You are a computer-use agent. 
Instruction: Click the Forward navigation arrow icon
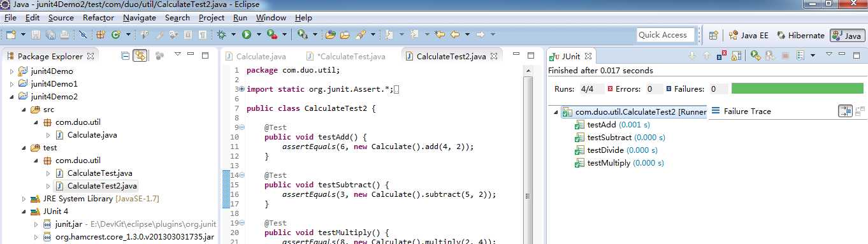481,34
